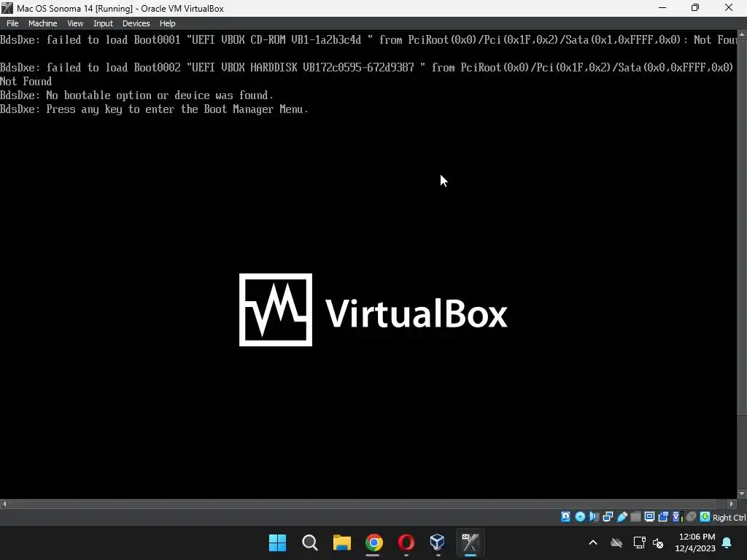Open the Windows Start menu

278,542
